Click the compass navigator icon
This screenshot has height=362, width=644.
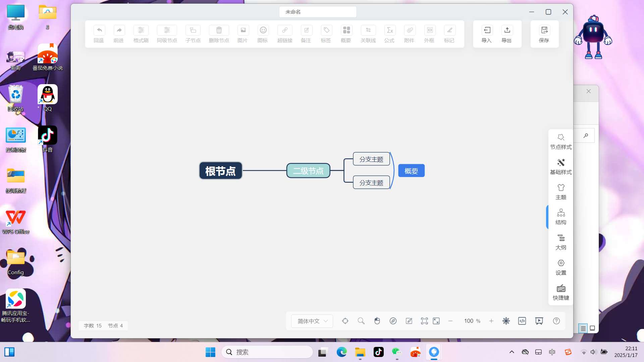pos(393,321)
